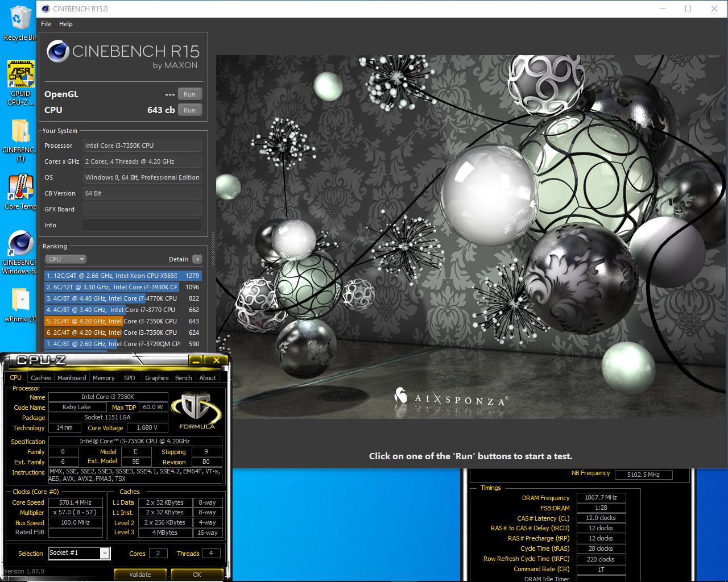Open the CPUID CPU-Z desktop shortcut

tap(20, 83)
